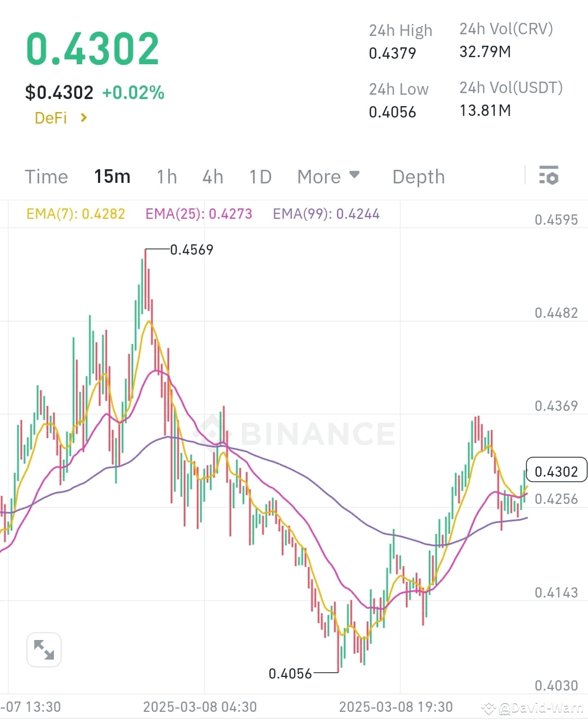The height and width of the screenshot is (720, 588).
Task: Click the 0.4569 high price marker
Action: point(191,249)
